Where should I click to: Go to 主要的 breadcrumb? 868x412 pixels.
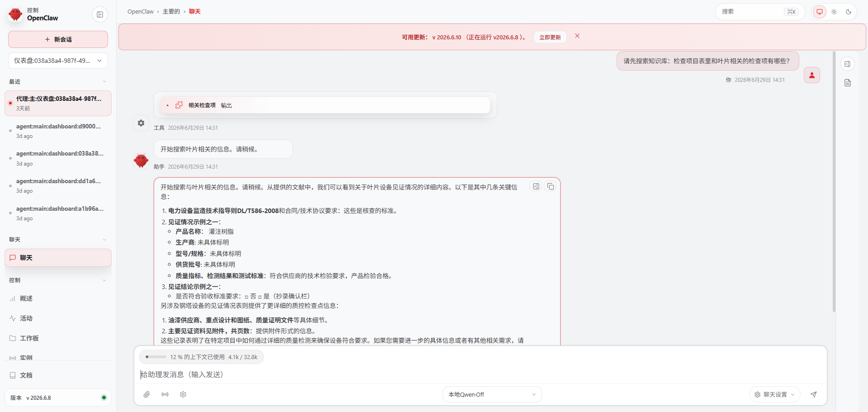point(171,12)
